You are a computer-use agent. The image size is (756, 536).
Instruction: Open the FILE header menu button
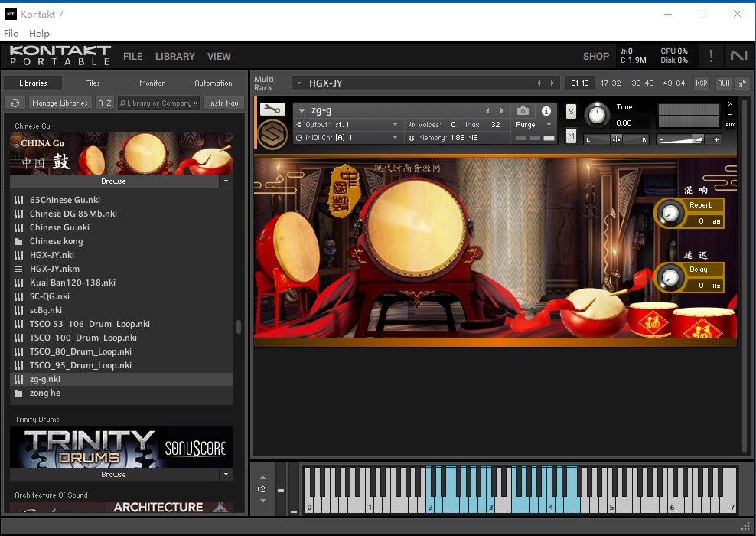click(132, 56)
